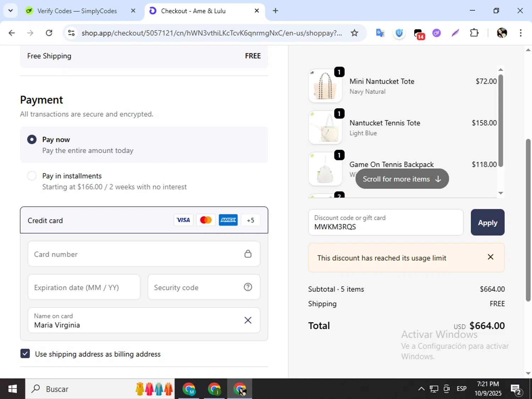Open the second Chrome taskbar icon
The width and height of the screenshot is (532, 399).
click(x=215, y=389)
